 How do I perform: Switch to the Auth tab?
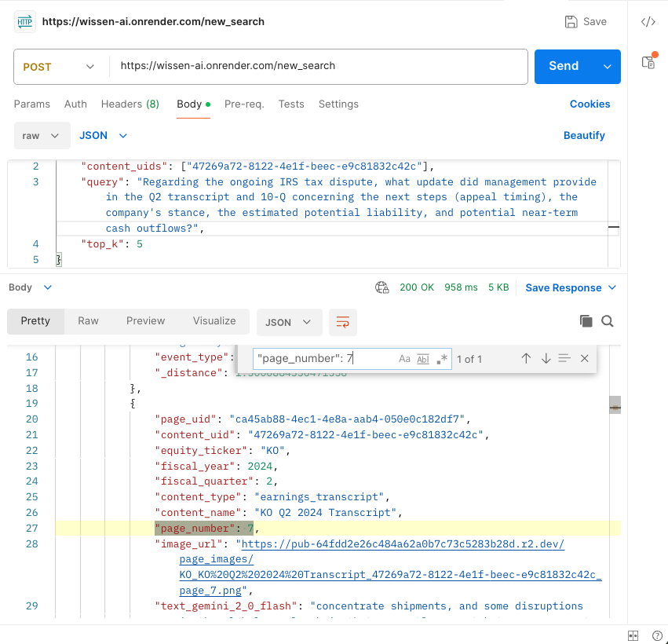75,104
